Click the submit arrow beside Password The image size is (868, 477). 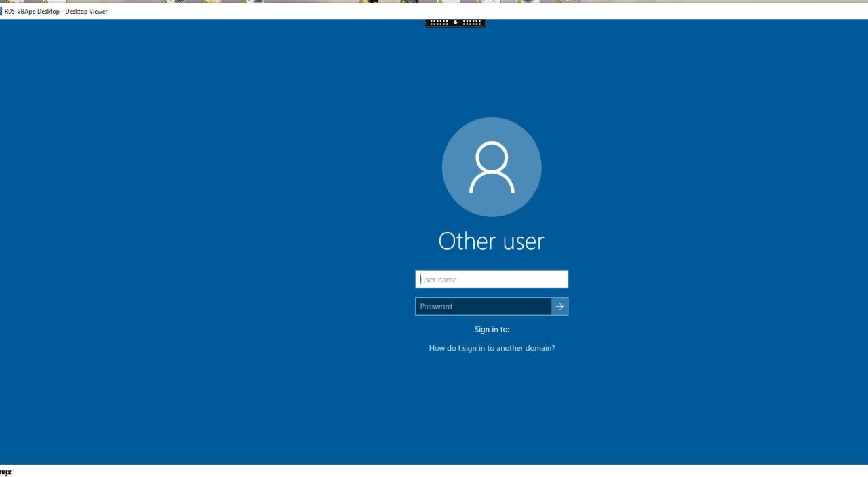point(559,306)
